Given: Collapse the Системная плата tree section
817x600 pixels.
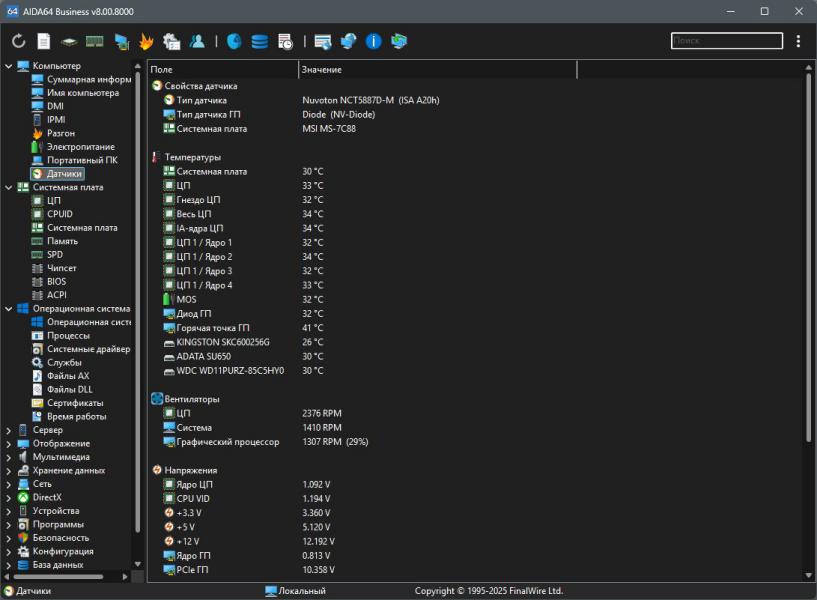Looking at the screenshot, I should 9,187.
